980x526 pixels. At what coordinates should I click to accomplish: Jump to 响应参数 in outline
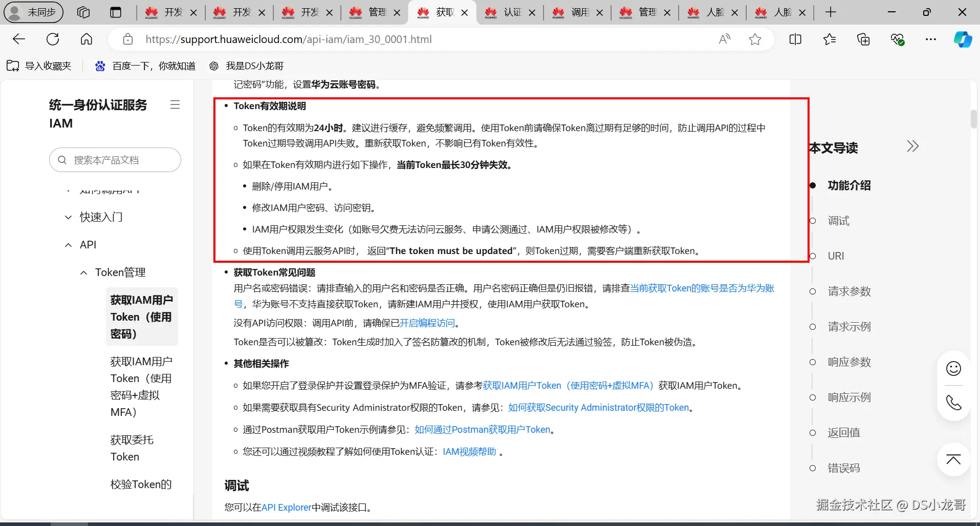point(850,362)
